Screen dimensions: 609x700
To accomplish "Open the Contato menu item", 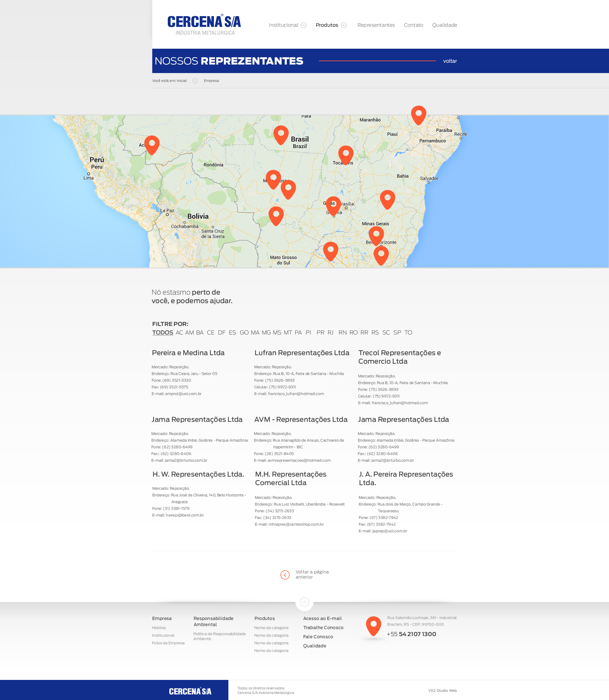I will coord(413,25).
